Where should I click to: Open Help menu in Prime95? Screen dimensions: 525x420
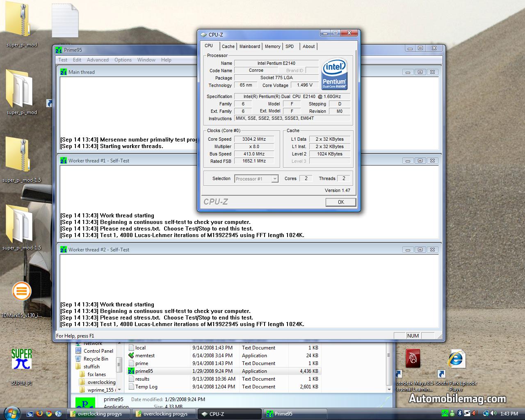(166, 60)
